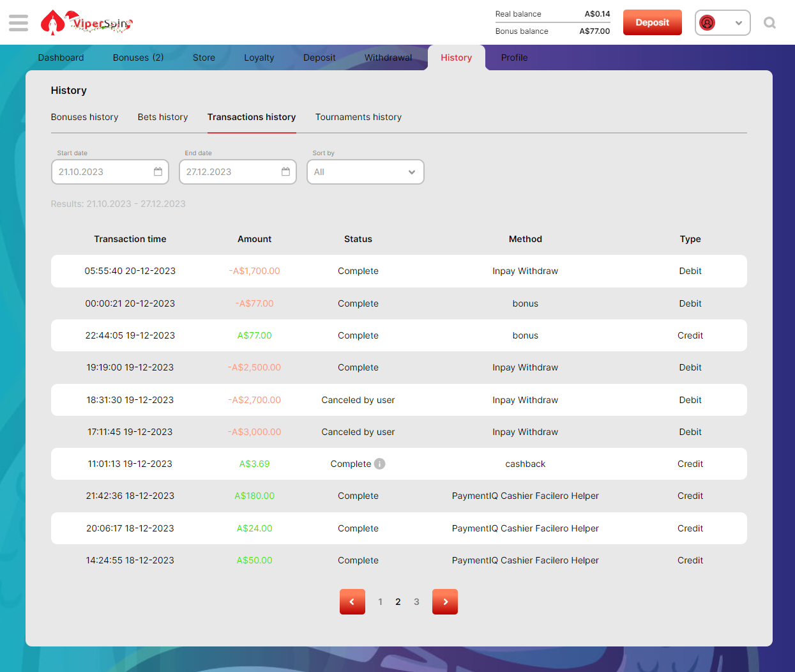Click the Start date input field

[102, 172]
